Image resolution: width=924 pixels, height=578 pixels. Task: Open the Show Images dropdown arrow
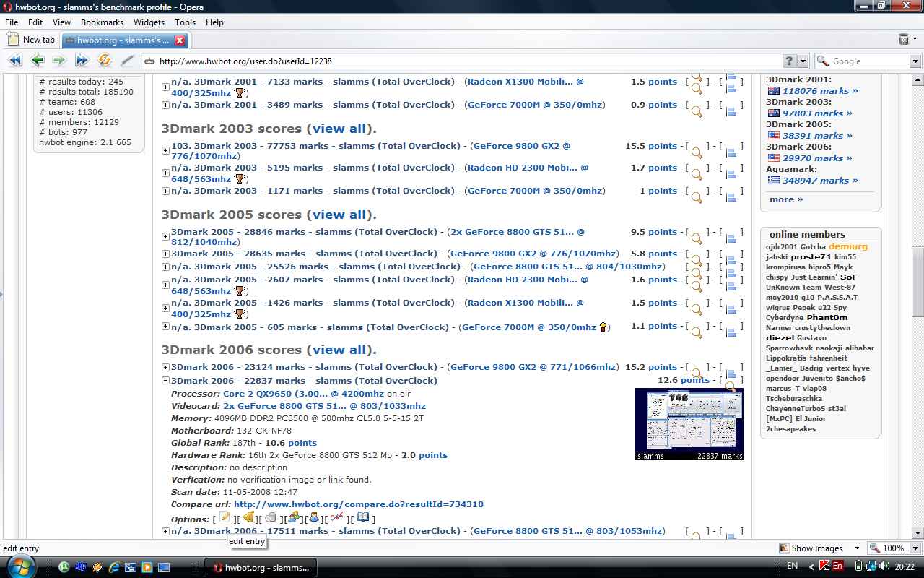(x=857, y=548)
